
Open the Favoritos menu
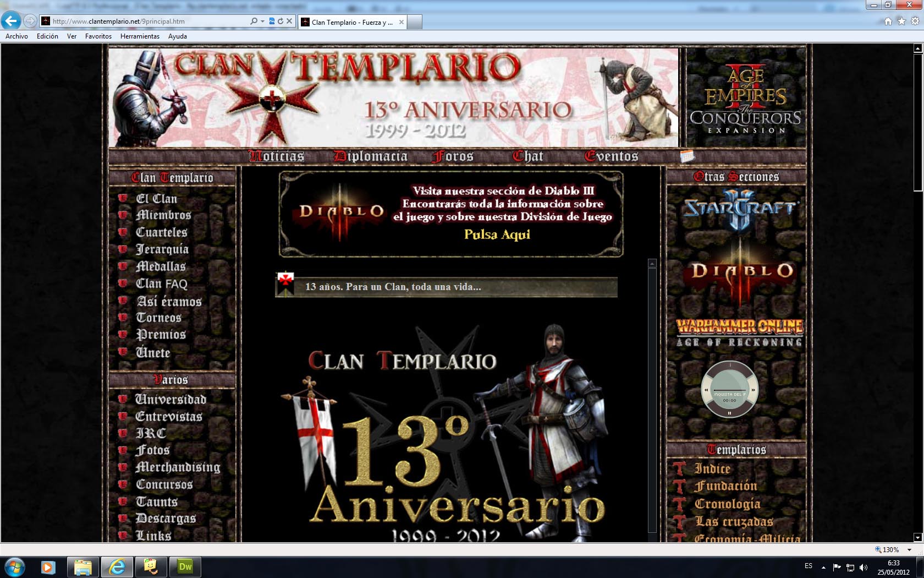pos(98,36)
